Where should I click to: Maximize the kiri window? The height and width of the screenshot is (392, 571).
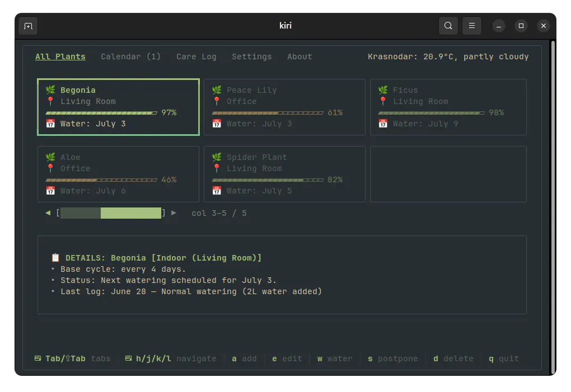(521, 26)
